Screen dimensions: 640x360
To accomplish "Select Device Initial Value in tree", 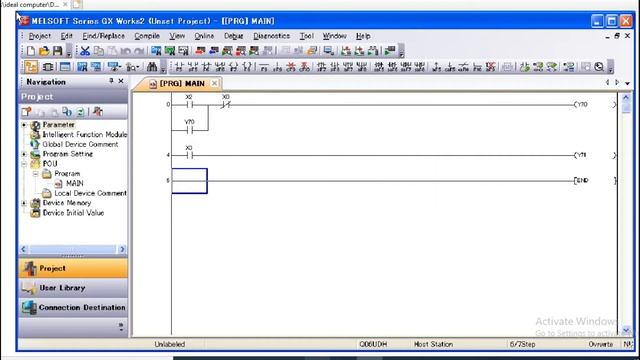I will [73, 213].
